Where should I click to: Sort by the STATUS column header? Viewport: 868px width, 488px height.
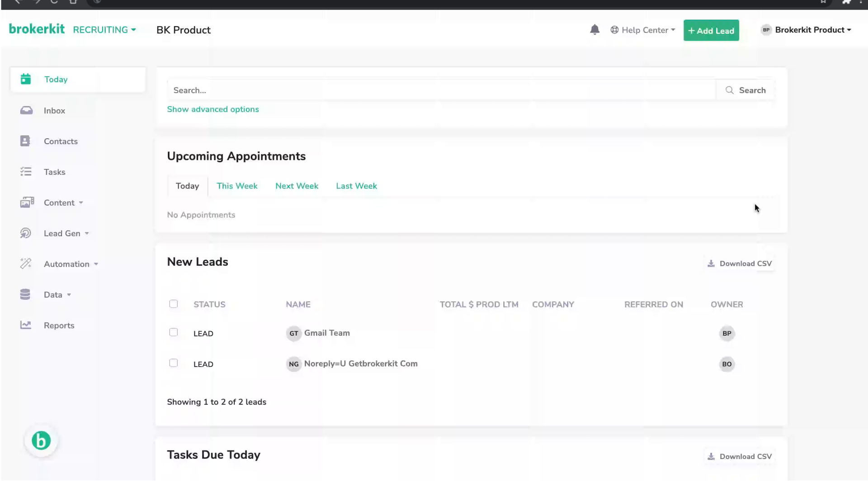[x=209, y=305]
